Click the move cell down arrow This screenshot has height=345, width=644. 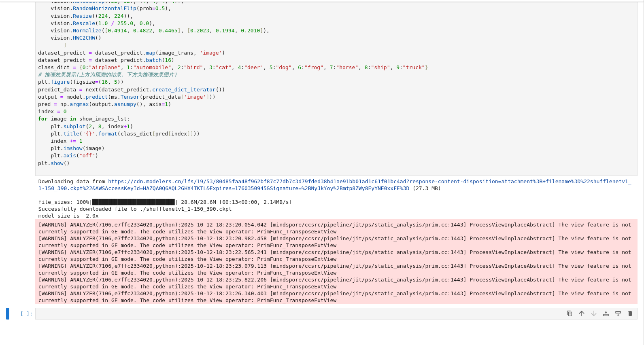pos(594,313)
